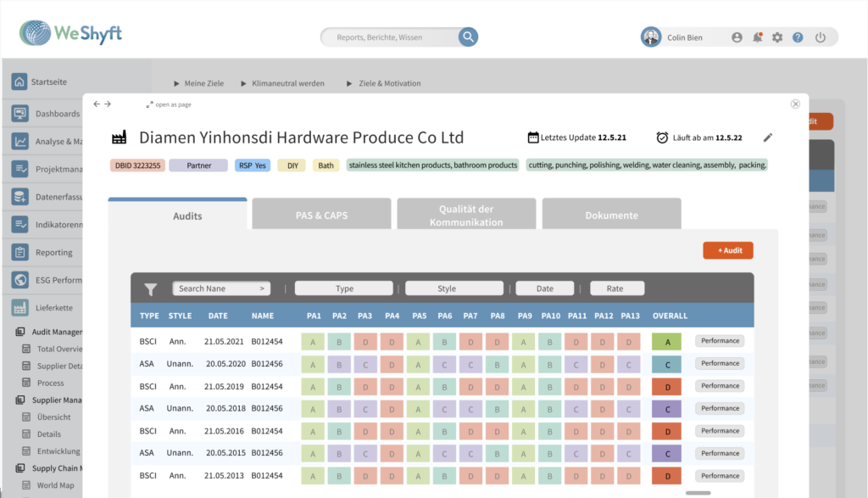Open the help question mark icon
This screenshot has height=498, width=868.
798,37
